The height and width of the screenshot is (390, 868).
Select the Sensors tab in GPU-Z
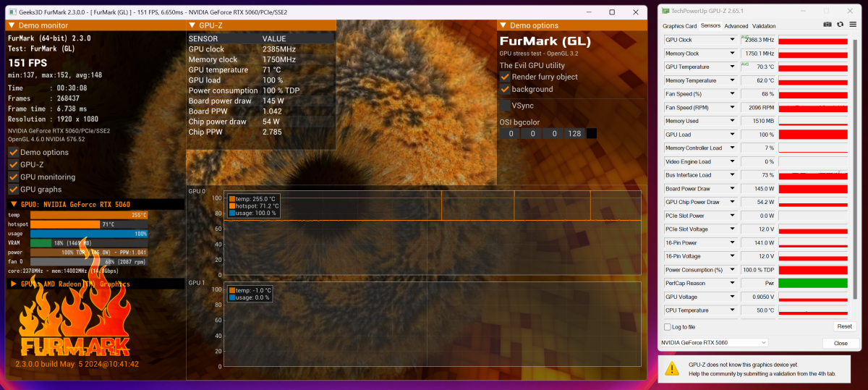(x=710, y=26)
